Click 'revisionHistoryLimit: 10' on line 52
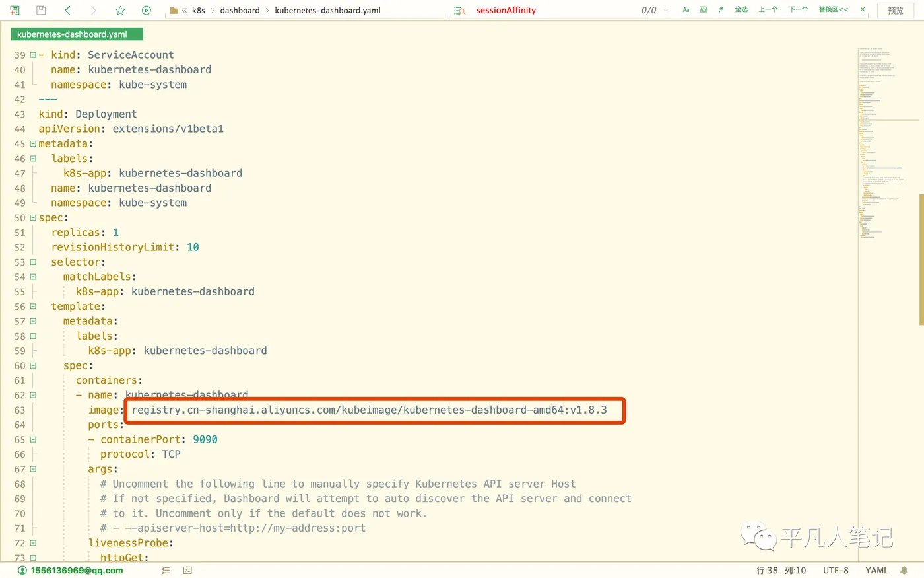Image resolution: width=924 pixels, height=578 pixels. tap(125, 247)
